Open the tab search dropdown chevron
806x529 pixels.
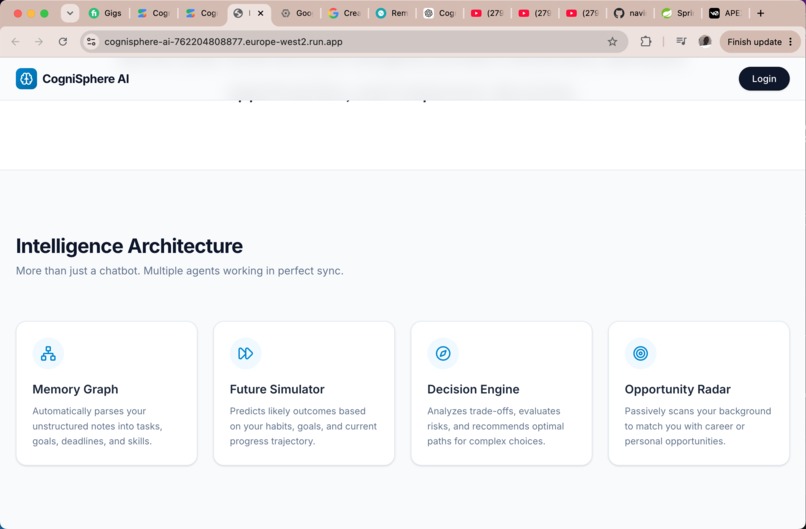(x=70, y=13)
